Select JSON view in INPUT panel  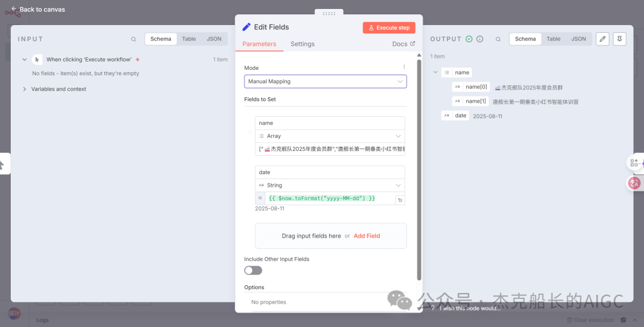(214, 39)
